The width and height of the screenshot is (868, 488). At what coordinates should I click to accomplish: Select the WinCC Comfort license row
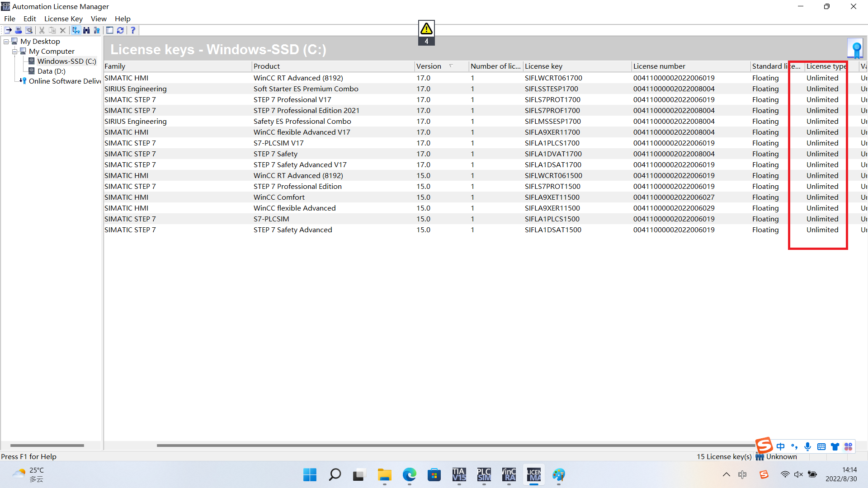(279, 197)
